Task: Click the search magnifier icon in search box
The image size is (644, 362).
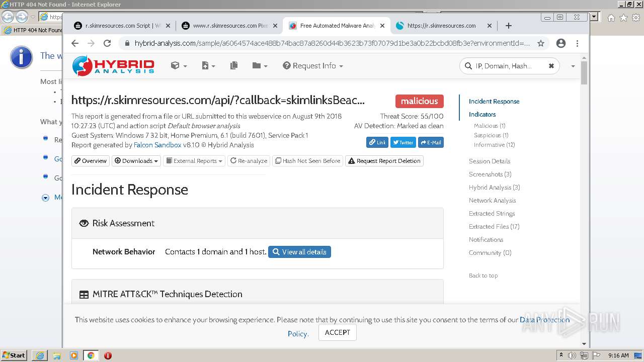Action: coord(468,66)
